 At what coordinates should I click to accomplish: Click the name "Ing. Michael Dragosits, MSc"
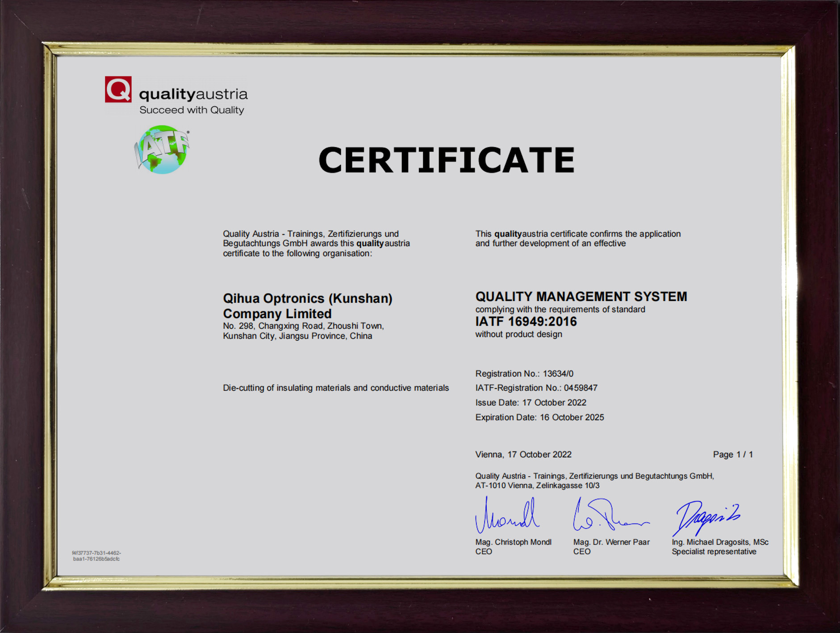(720, 542)
